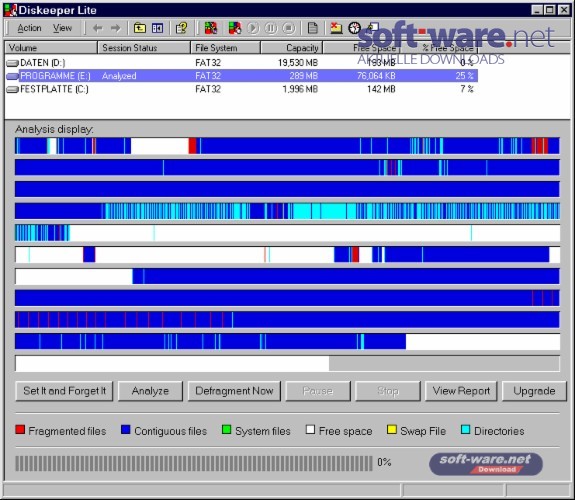Screen dimensions: 575x500
Task: Click the blue Contiguous files legend swatch
Action: pos(126,430)
